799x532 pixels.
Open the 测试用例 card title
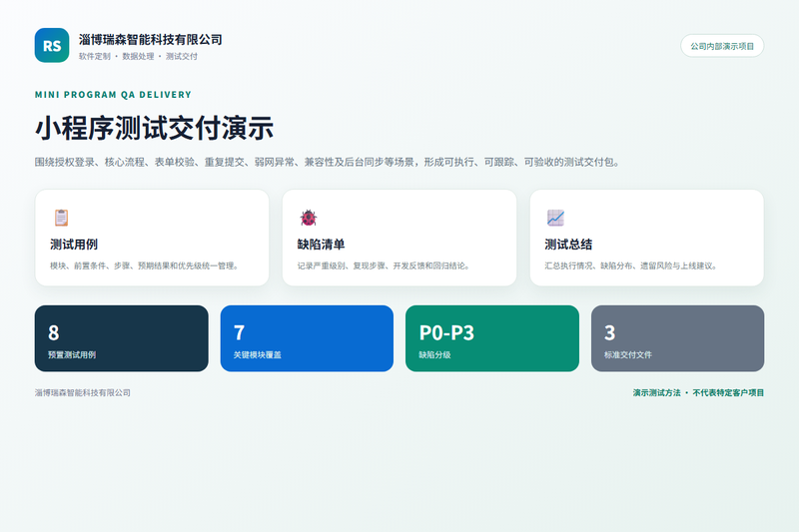tap(74, 245)
